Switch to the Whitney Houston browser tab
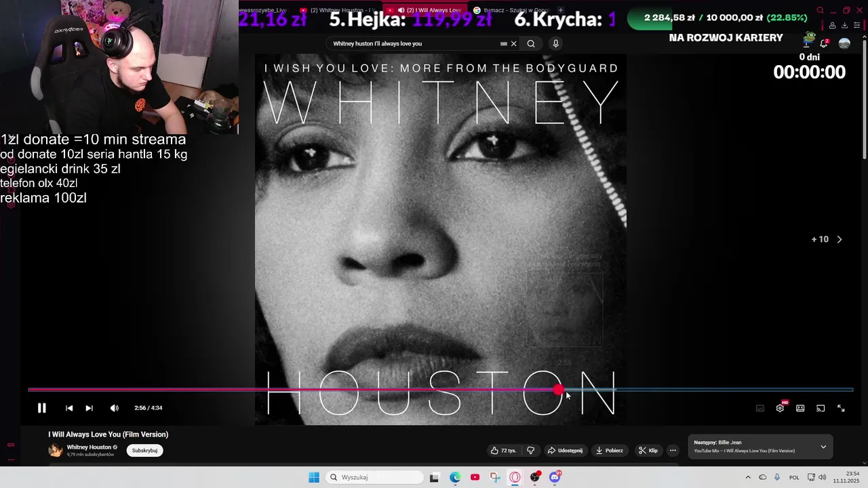 pos(338,10)
